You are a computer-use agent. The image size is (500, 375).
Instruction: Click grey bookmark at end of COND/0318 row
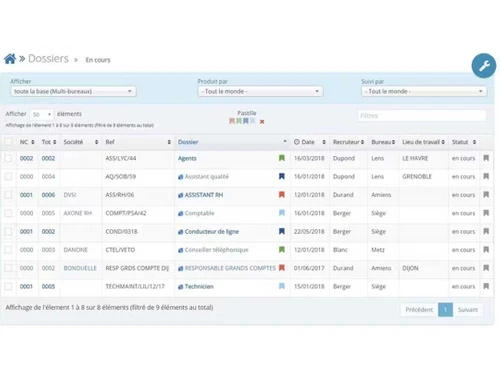point(486,231)
